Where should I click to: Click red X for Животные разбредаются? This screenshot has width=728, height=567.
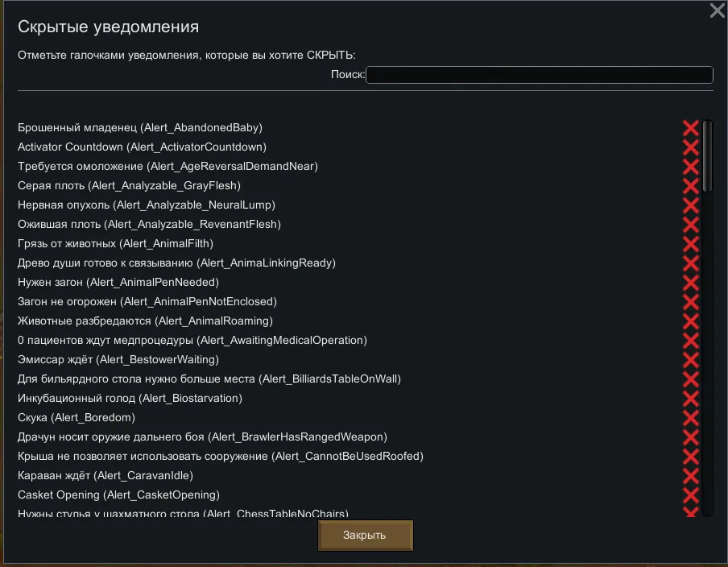[x=691, y=321]
